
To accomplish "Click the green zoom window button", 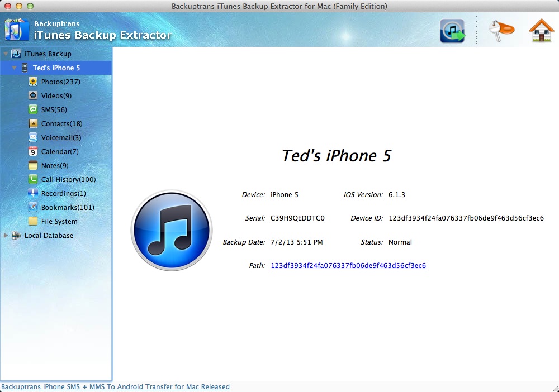I will [x=30, y=6].
